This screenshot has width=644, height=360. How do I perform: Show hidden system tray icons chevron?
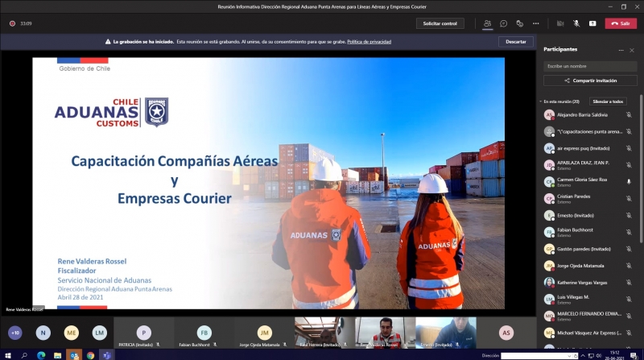[583, 355]
